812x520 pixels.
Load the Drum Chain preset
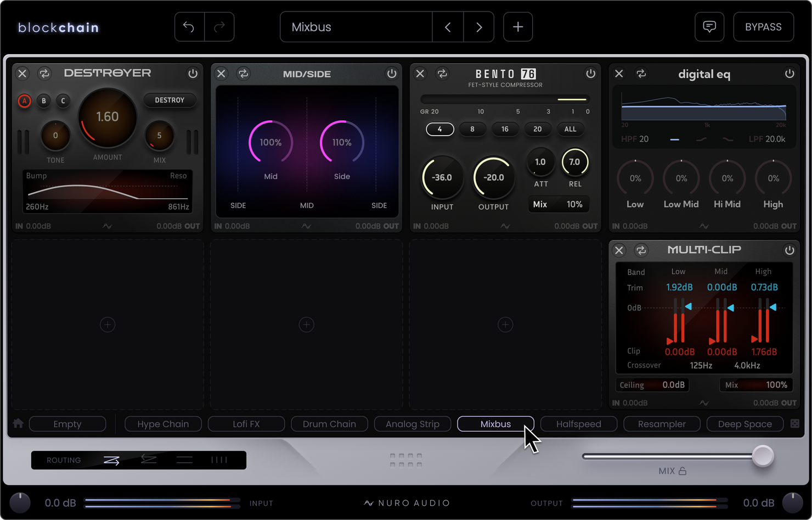pos(329,424)
